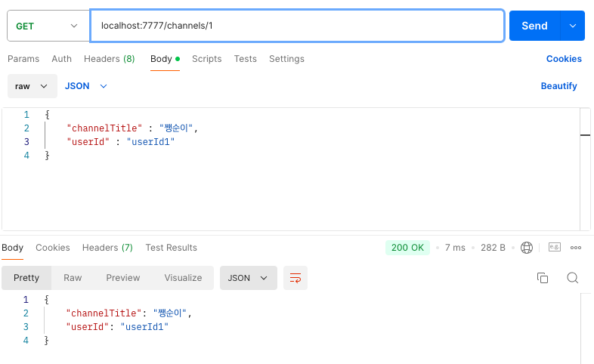The image size is (594, 364).
Task: Click the 7 ms response time
Action: [x=455, y=248]
